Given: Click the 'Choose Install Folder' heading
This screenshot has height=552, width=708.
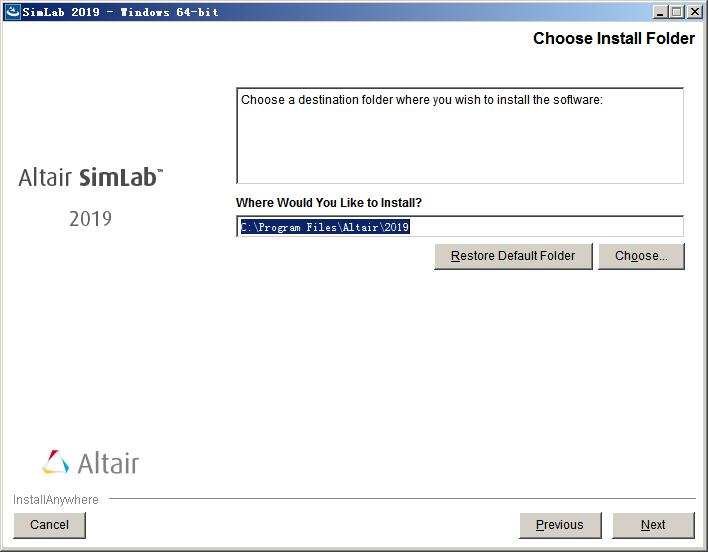Looking at the screenshot, I should click(x=614, y=38).
